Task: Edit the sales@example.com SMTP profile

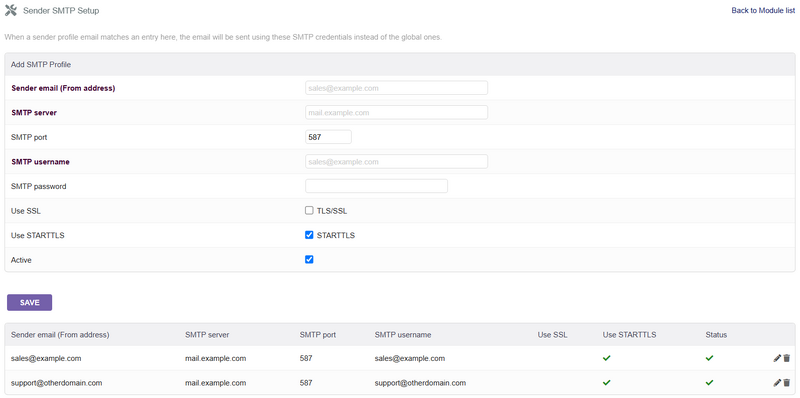Action: [x=777, y=358]
